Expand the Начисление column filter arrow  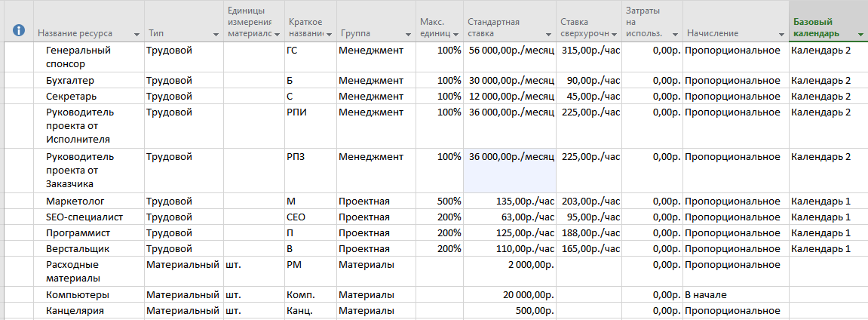tap(780, 35)
